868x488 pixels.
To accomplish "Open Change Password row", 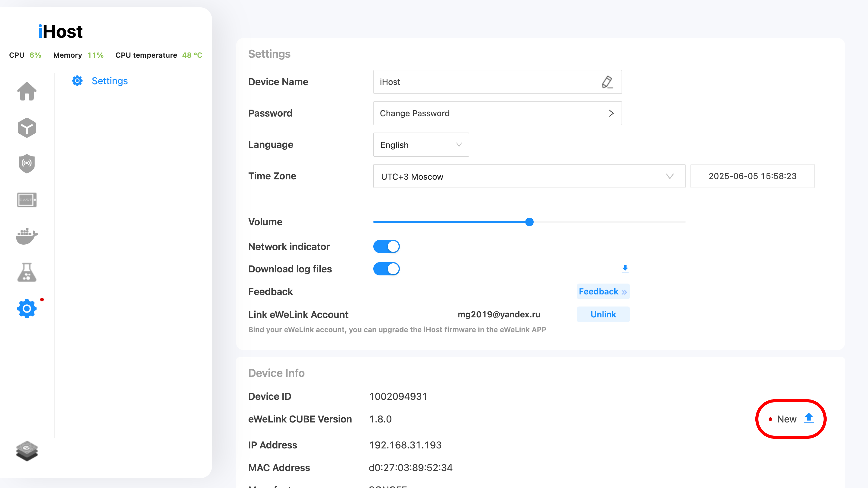I will [497, 113].
